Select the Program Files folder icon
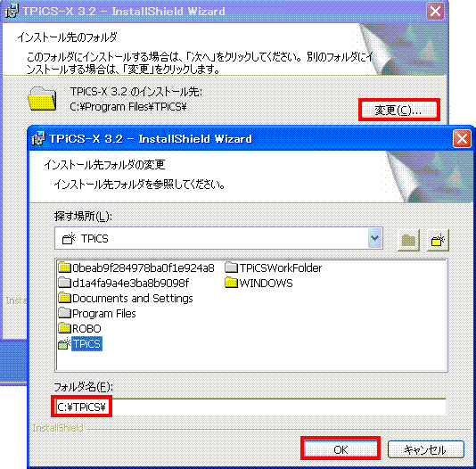 64,313
